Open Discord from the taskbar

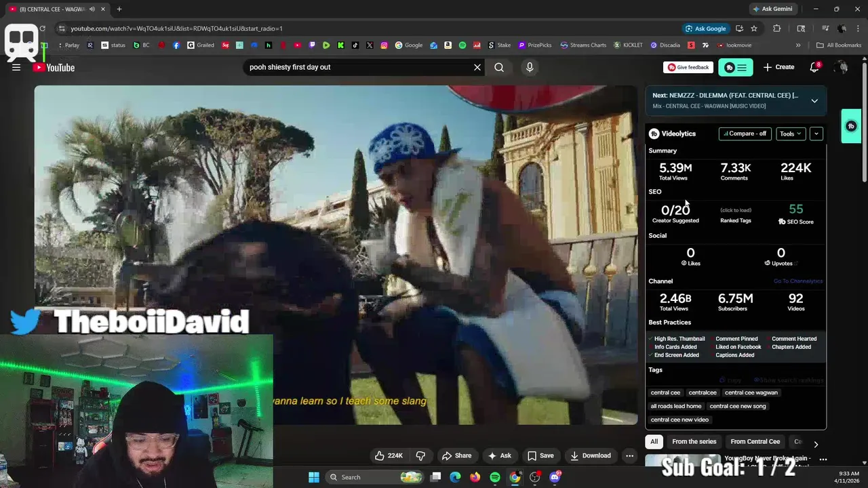pyautogui.click(x=555, y=477)
